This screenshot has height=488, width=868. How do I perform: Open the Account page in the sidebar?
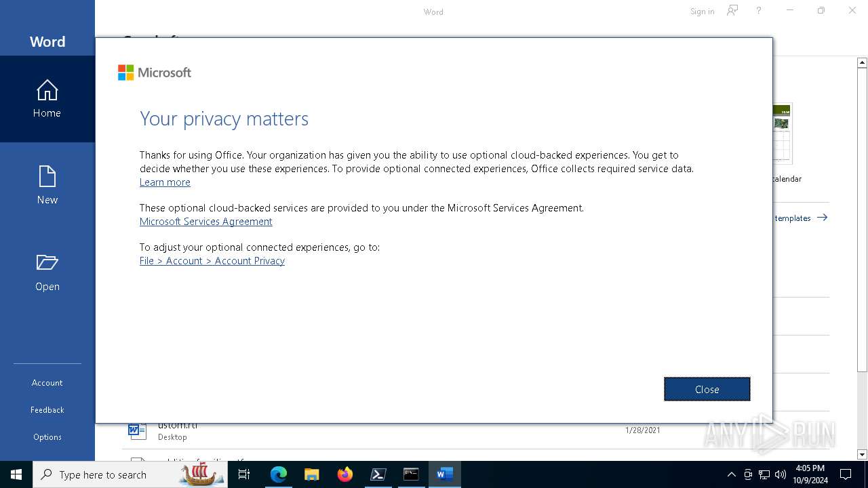(47, 383)
